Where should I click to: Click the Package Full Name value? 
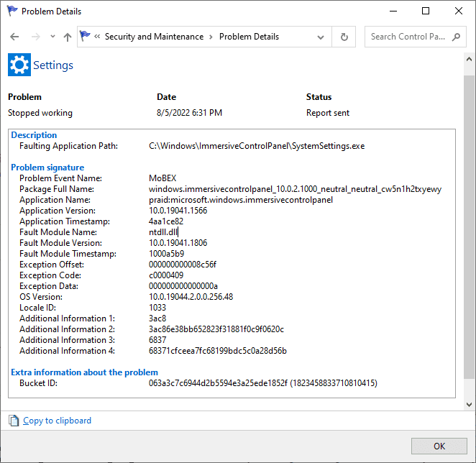(x=295, y=189)
